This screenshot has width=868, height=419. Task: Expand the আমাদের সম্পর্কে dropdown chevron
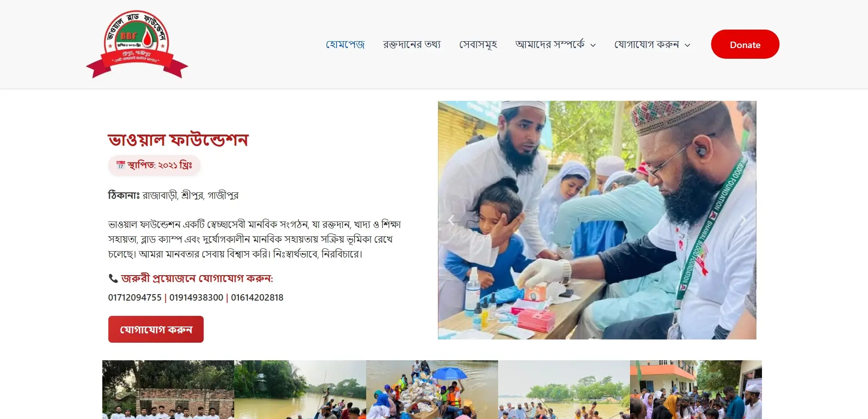pos(593,45)
